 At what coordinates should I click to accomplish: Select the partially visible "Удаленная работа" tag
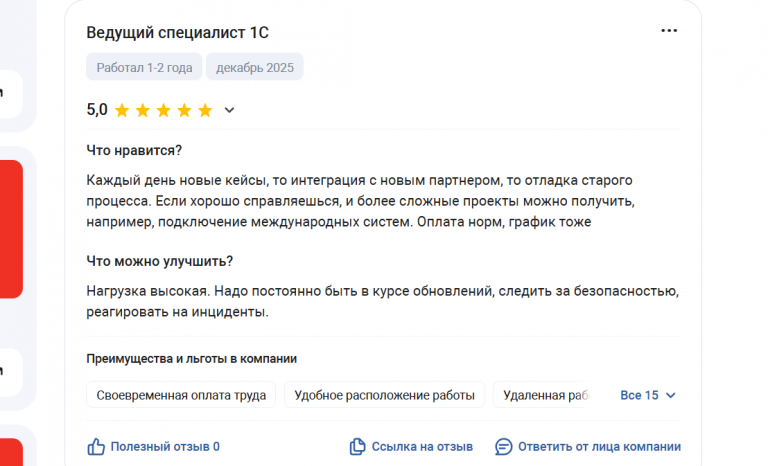pos(545,395)
